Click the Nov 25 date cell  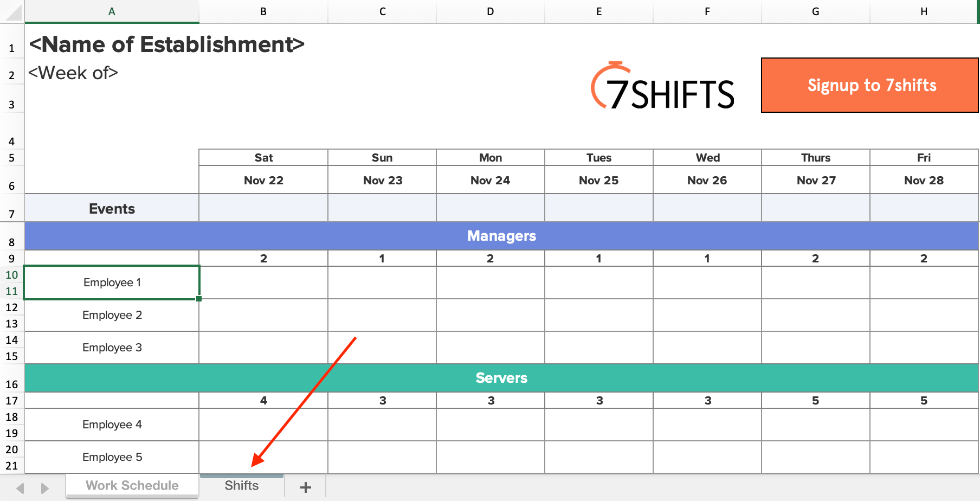coord(599,180)
